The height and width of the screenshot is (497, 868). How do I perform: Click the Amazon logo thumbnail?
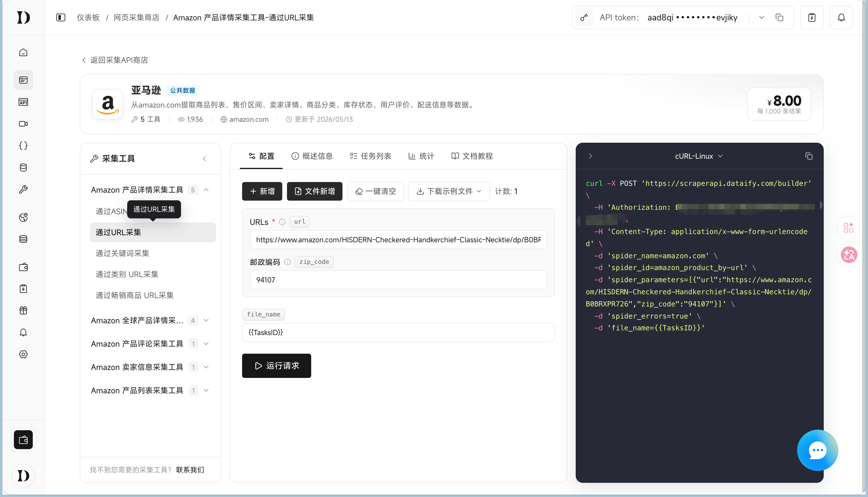point(107,104)
